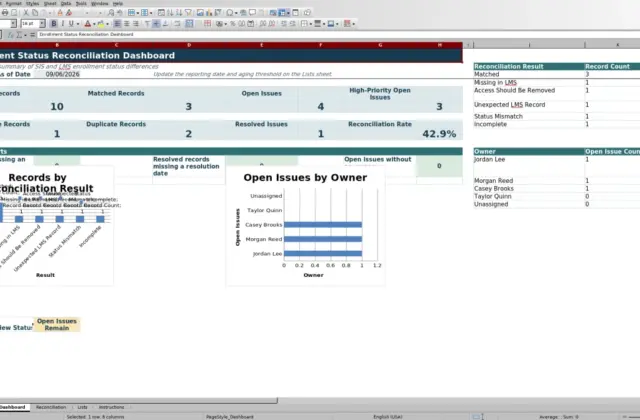Click the AutoFilter funnel icon
Viewport: 640px width, 420px height.
coord(188,13)
